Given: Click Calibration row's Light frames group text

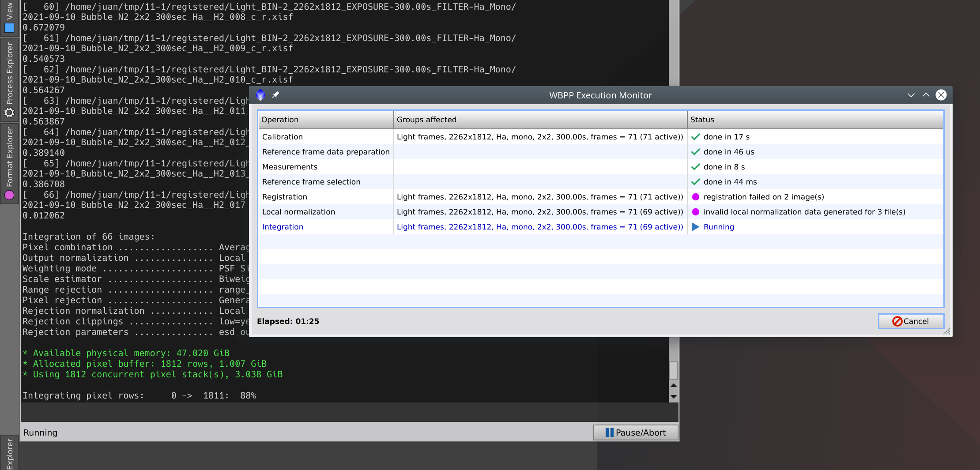Looking at the screenshot, I should (540, 137).
